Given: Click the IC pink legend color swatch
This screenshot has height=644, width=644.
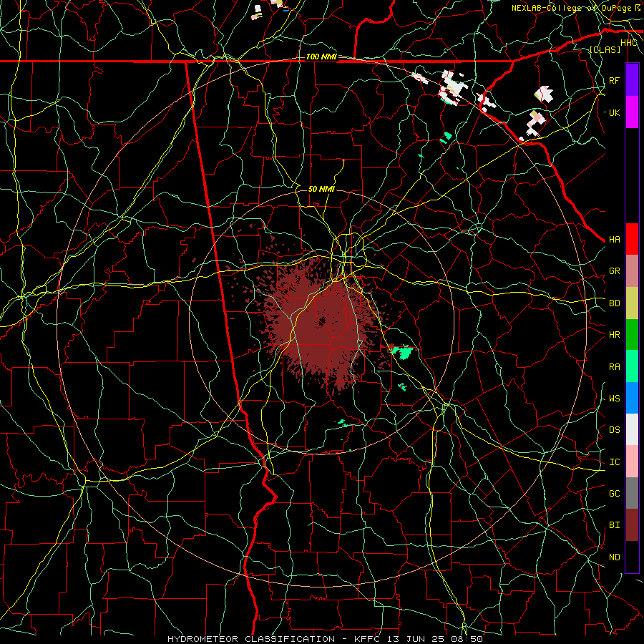Looking at the screenshot, I should pyautogui.click(x=632, y=462).
